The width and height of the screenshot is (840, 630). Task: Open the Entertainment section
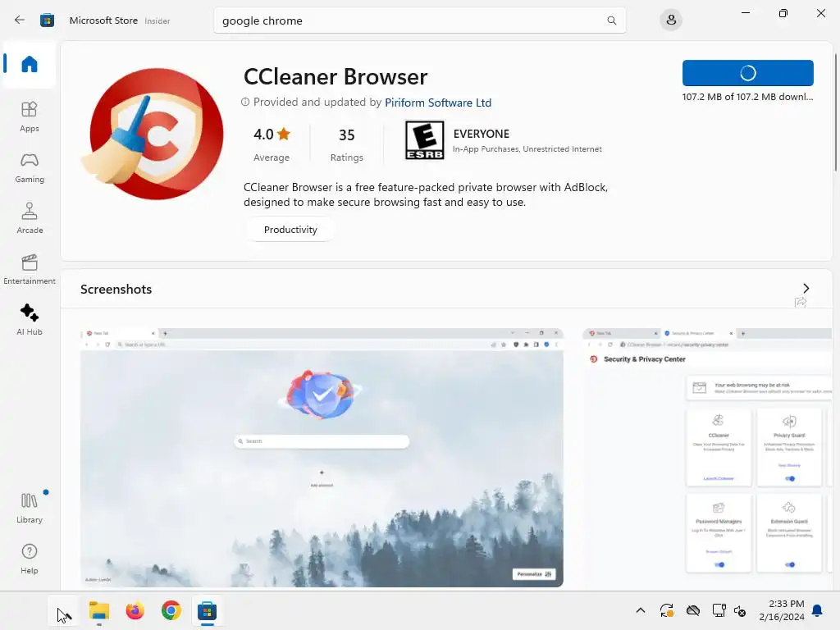point(30,269)
